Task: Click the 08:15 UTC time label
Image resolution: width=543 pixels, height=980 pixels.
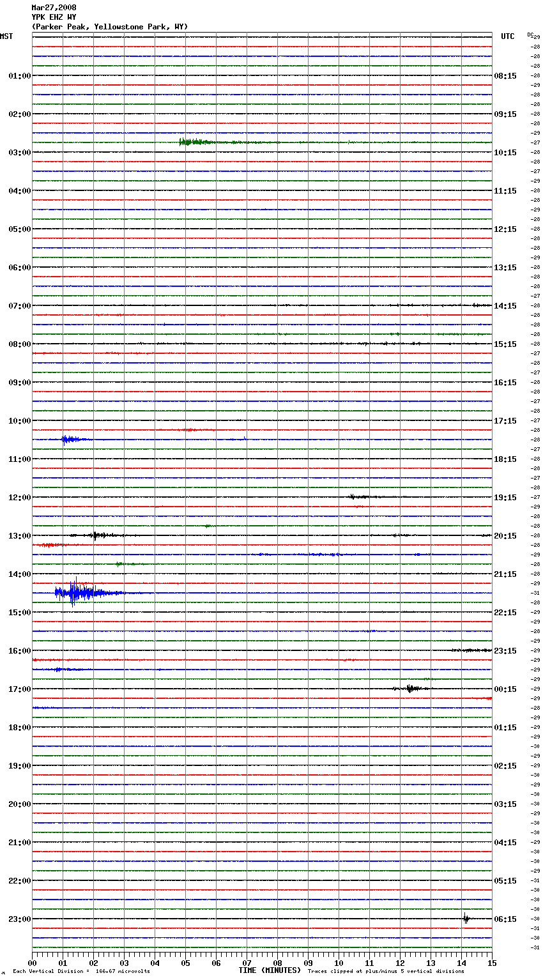Action: click(x=505, y=76)
